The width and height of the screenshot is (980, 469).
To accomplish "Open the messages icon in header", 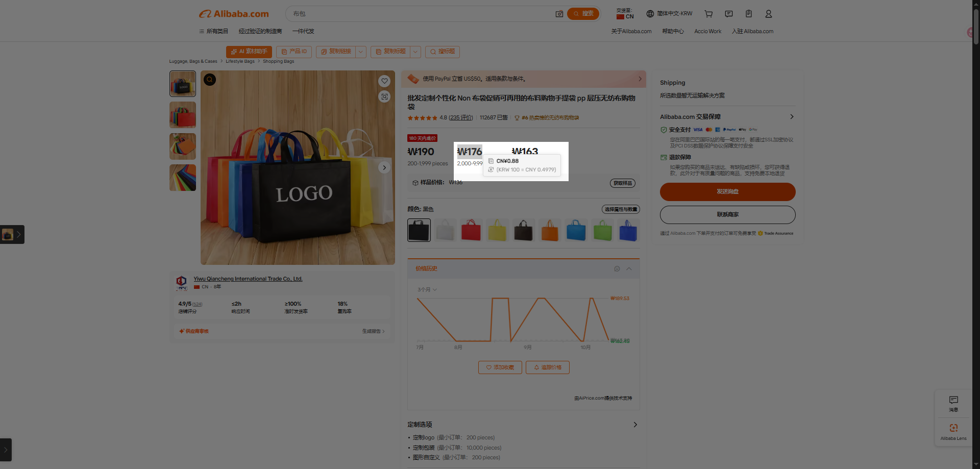I will click(729, 14).
